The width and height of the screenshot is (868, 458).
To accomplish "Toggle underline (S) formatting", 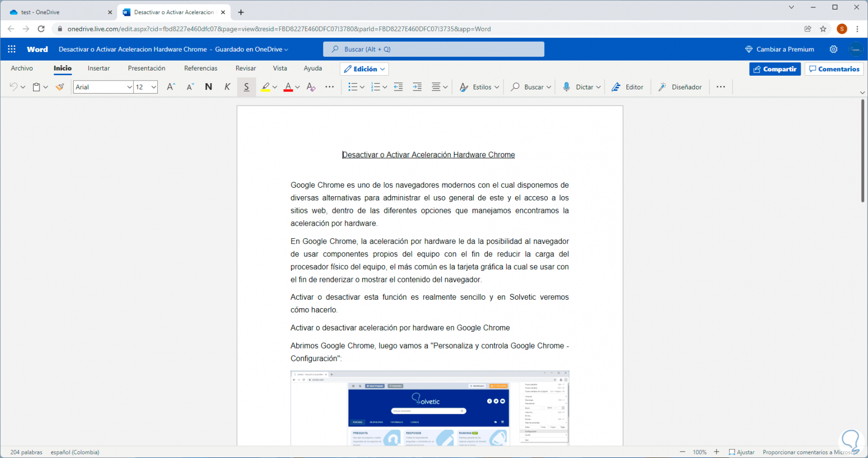I will (x=246, y=87).
